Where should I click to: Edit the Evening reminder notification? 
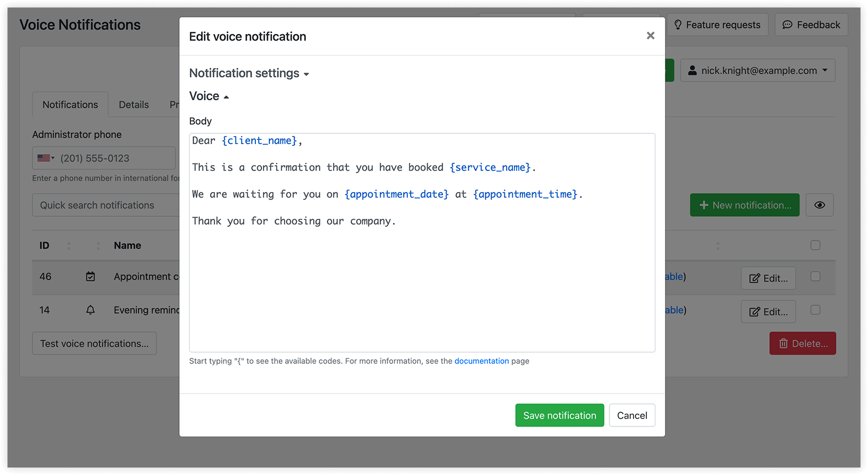click(768, 312)
